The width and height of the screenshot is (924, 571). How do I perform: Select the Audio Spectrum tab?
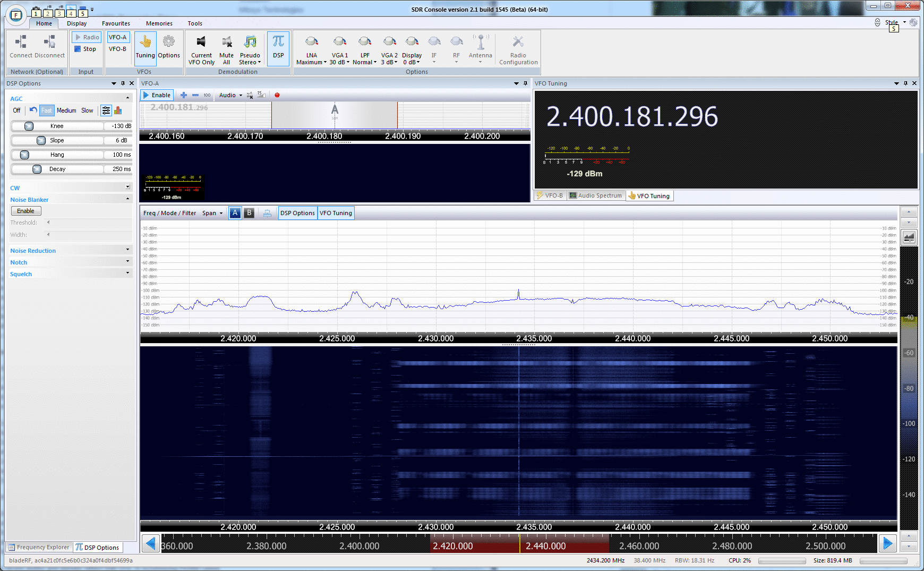[x=596, y=195]
